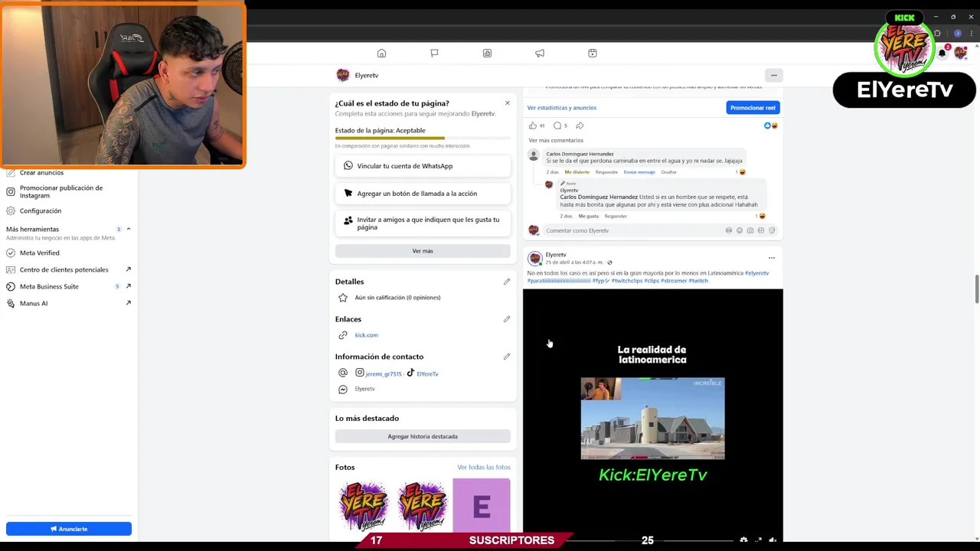Like the reel with thumbs-up icon showing 41
Viewport: 980px width, 551px height.
pos(533,126)
